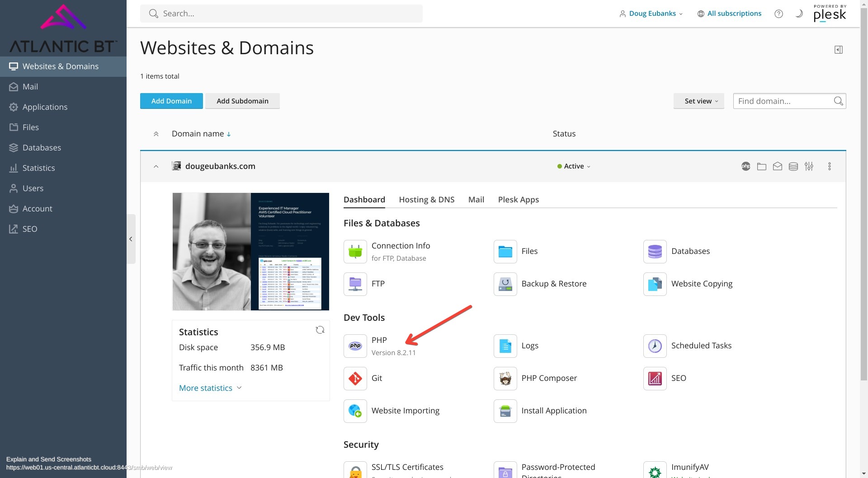Open the Active status dropdown

pyautogui.click(x=574, y=166)
